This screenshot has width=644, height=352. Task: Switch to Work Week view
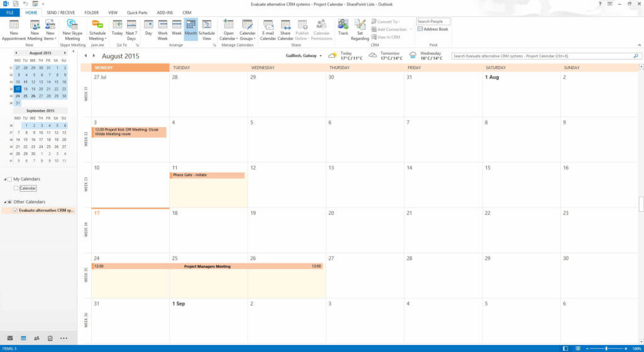(x=162, y=29)
